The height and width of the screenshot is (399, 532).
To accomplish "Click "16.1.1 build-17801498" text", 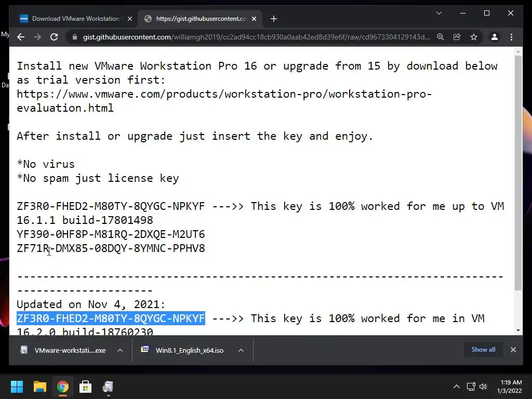I will (85, 220).
